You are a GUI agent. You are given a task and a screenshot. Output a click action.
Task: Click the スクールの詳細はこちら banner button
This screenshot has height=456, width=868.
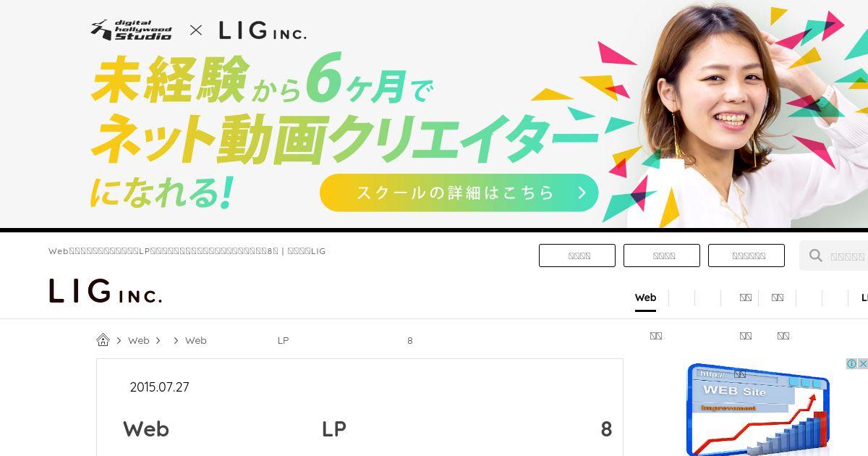pos(459,193)
